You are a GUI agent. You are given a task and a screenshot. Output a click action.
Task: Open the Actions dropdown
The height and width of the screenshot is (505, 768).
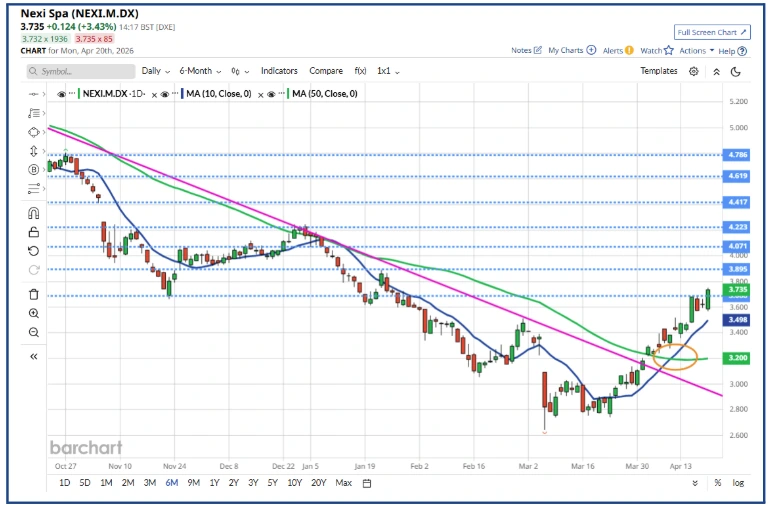(696, 50)
